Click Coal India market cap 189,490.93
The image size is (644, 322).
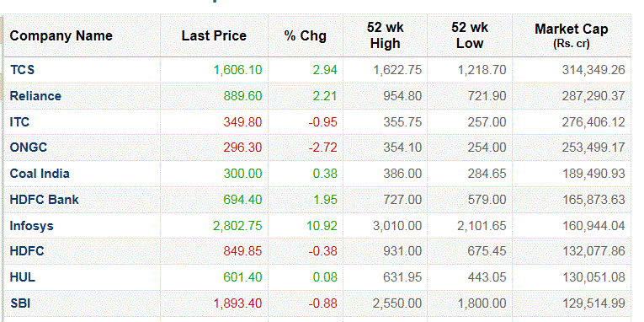(x=593, y=174)
